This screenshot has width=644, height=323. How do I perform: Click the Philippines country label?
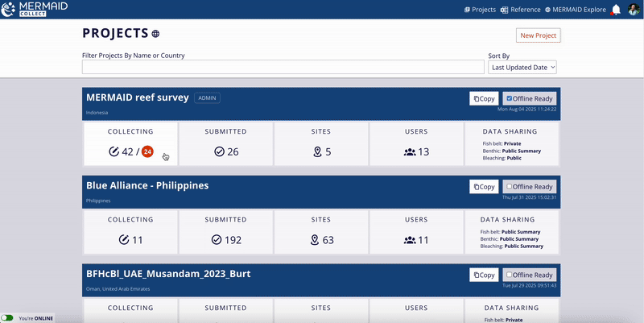tap(98, 201)
